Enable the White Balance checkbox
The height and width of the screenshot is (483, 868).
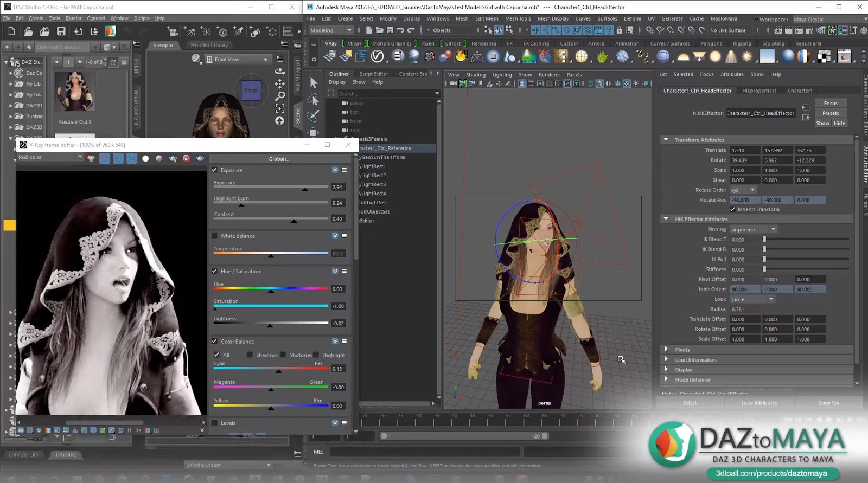coord(215,236)
